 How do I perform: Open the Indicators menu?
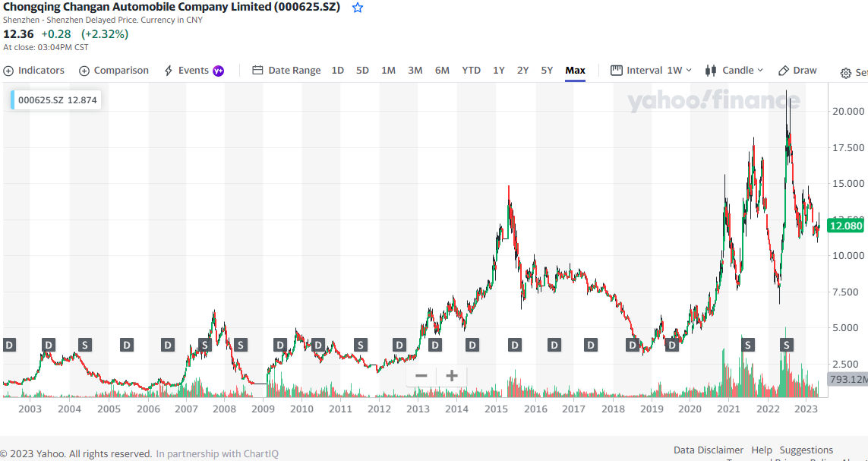coord(33,71)
